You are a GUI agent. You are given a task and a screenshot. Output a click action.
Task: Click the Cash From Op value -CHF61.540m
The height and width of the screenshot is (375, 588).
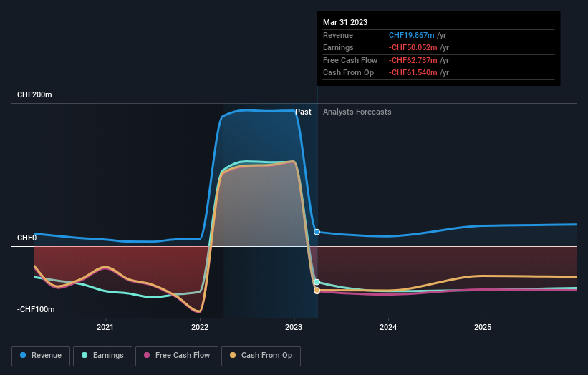[413, 73]
